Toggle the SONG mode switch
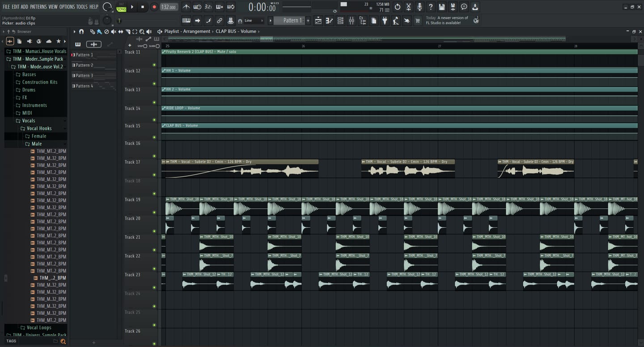This screenshot has height=347, width=644. coord(121,7)
